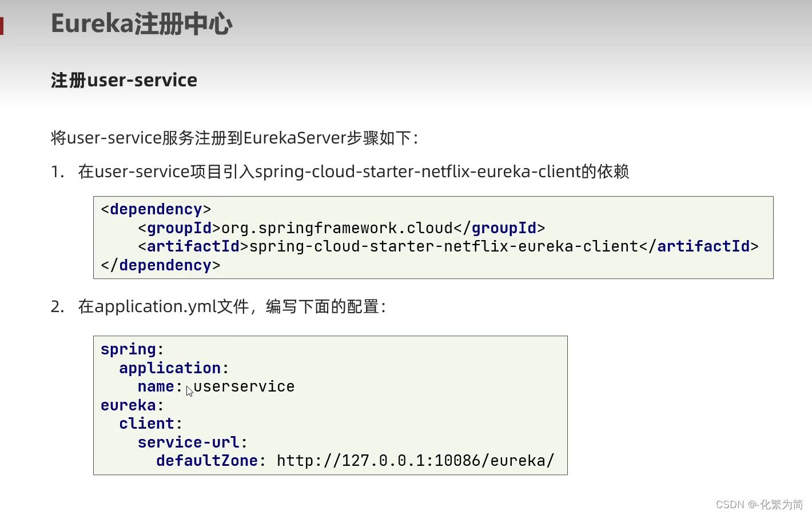The height and width of the screenshot is (515, 812).
Task: Click the line '将user-service服务注册到EurekaServer步骤如下:'
Action: click(x=234, y=138)
